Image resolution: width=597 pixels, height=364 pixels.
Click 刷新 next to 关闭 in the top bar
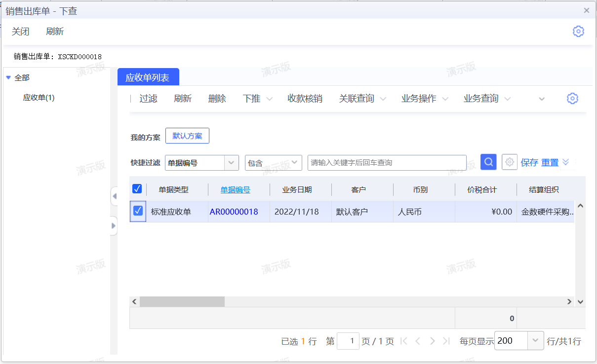tap(55, 32)
